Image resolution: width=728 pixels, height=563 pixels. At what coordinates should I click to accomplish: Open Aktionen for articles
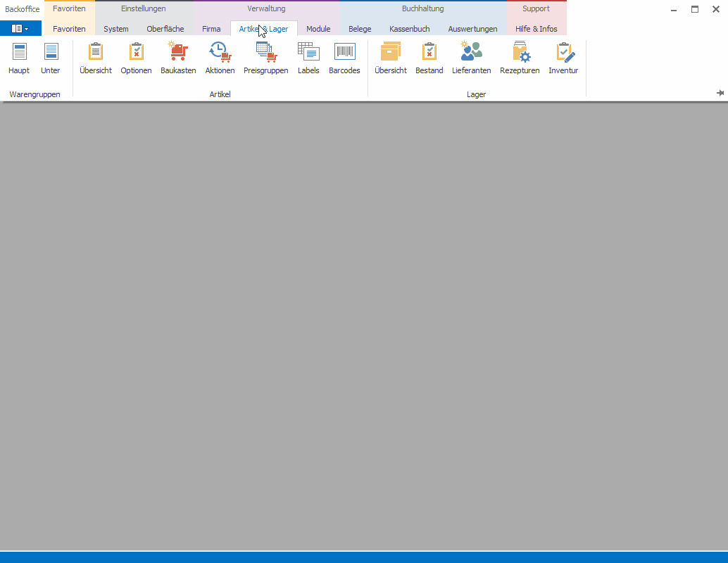(x=220, y=58)
